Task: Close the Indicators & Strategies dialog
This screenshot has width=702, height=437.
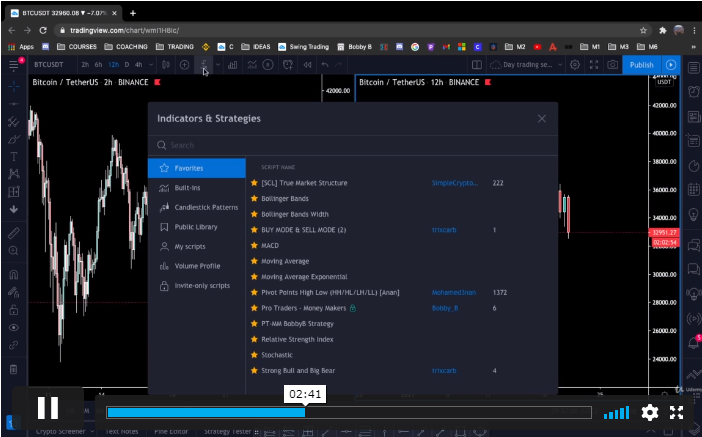Action: tap(541, 119)
